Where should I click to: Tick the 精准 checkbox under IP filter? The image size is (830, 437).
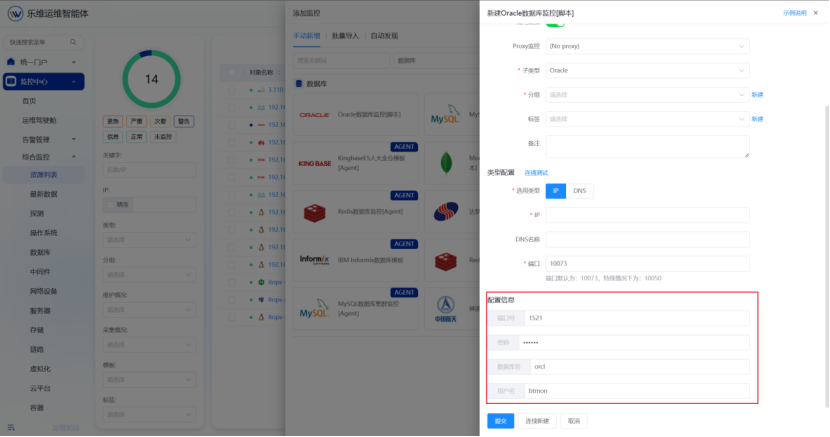[x=111, y=205]
